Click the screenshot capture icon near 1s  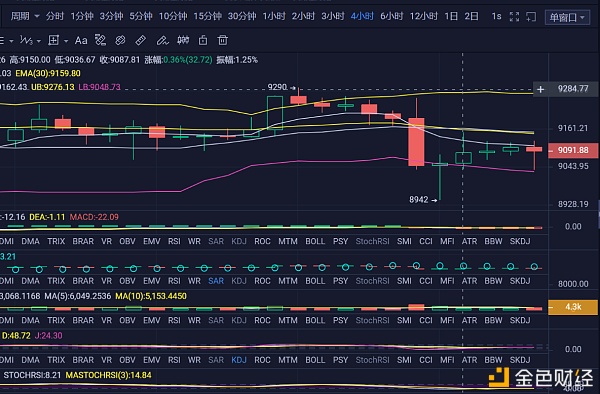[x=531, y=16]
